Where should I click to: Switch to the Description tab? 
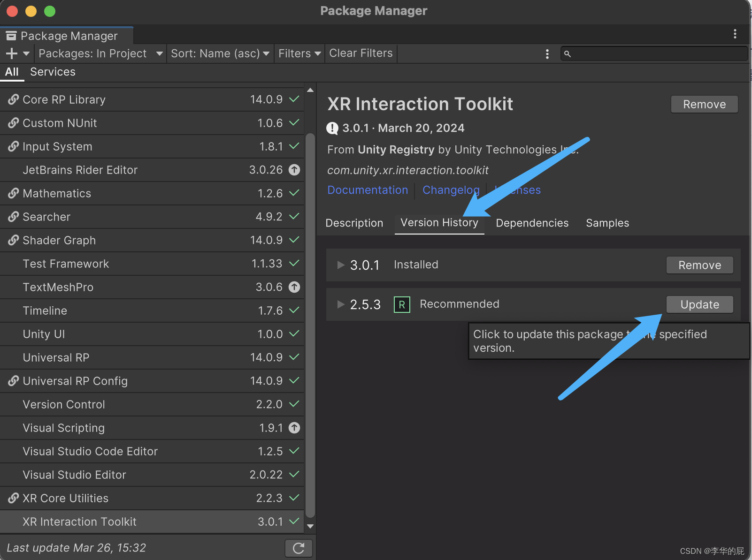coord(354,223)
